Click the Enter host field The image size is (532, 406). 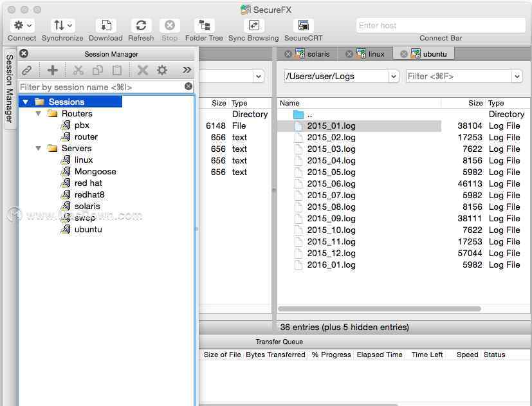point(441,26)
